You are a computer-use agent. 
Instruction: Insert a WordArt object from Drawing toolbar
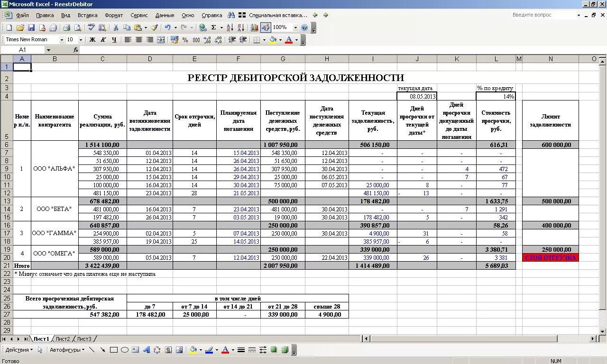[146, 350]
